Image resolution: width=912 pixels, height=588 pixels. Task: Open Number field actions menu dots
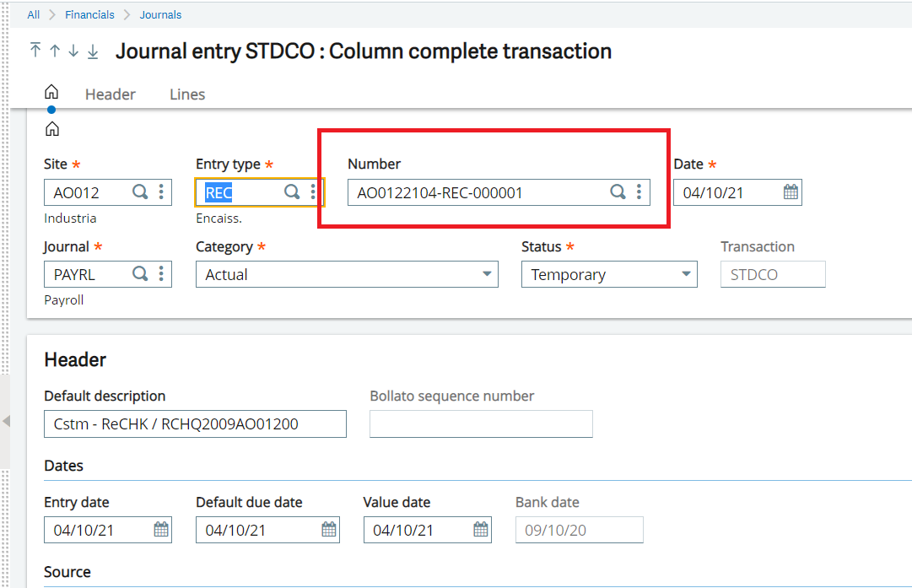pyautogui.click(x=639, y=192)
